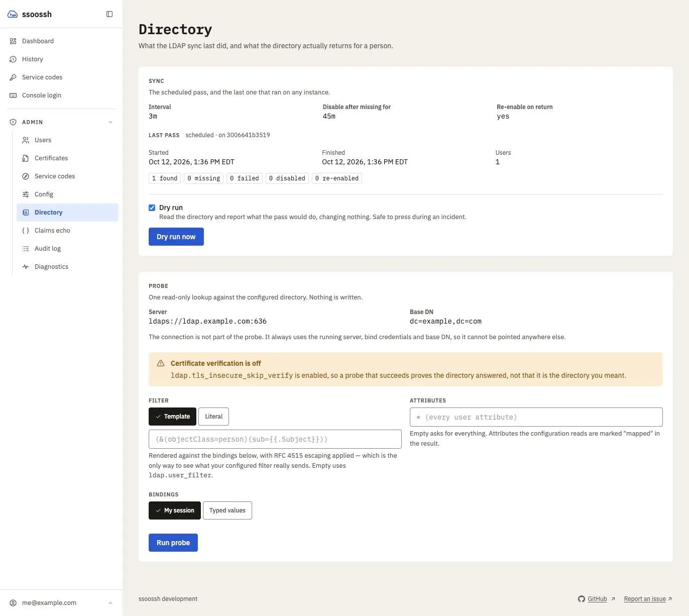Focus the filter template input field

pyautogui.click(x=275, y=439)
